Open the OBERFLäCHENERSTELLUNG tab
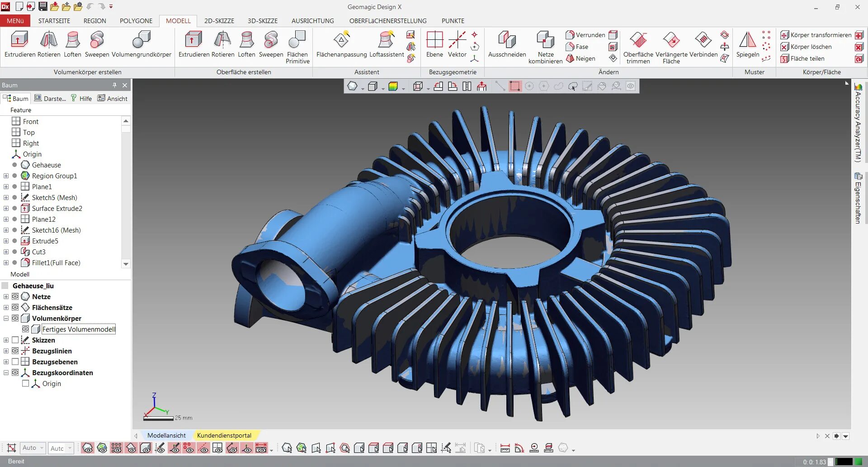 [388, 21]
